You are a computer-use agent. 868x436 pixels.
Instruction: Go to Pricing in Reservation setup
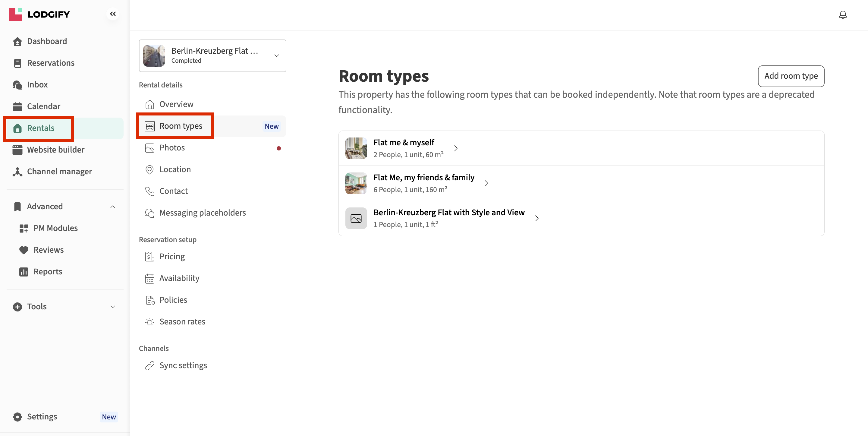pos(172,257)
